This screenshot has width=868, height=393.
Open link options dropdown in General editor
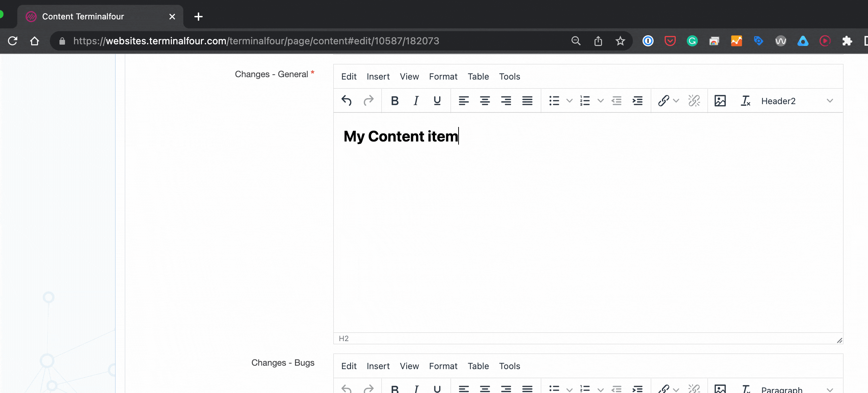[676, 101]
